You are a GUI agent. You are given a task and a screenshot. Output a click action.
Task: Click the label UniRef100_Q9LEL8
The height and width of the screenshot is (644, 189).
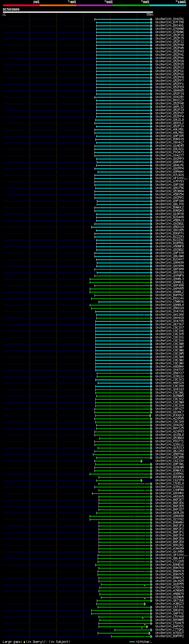pyautogui.click(x=170, y=120)
